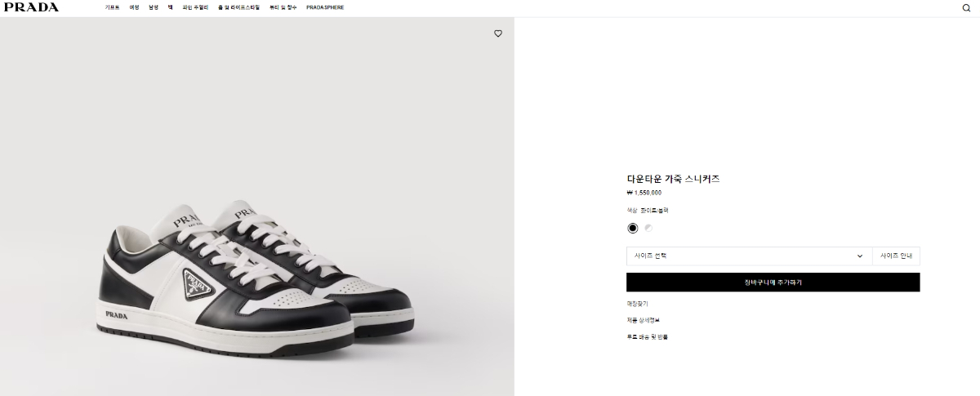Expand the 사이즈 선택 dropdown
Screen dimensions: 980x396
click(749, 256)
